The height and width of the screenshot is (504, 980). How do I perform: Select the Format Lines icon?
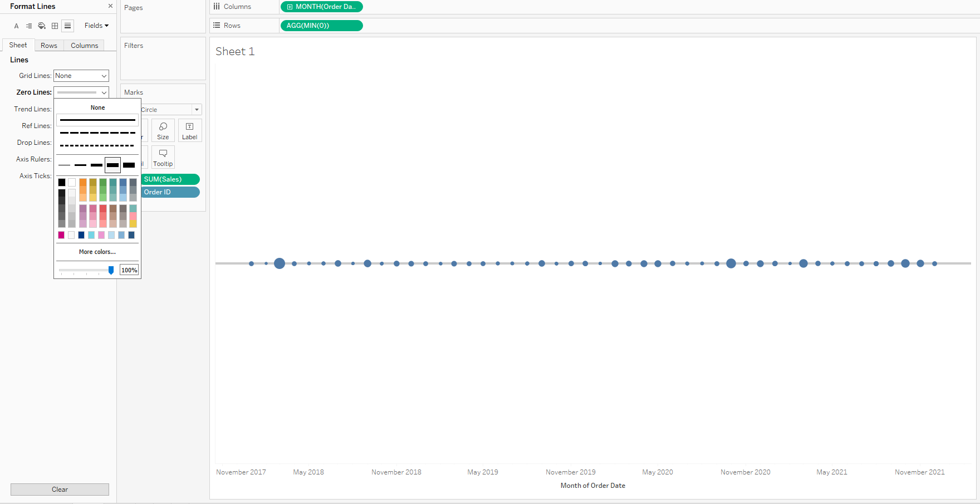[x=67, y=26]
